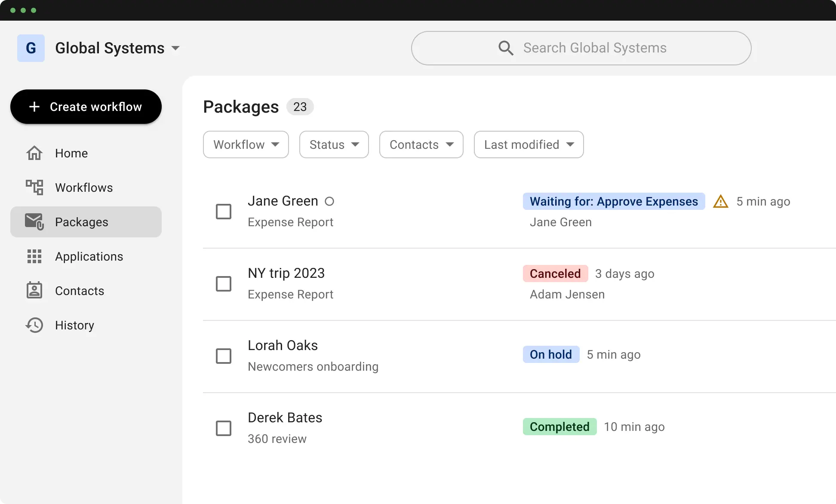Click the magnifier icon in search bar
The image size is (836, 504).
point(506,48)
